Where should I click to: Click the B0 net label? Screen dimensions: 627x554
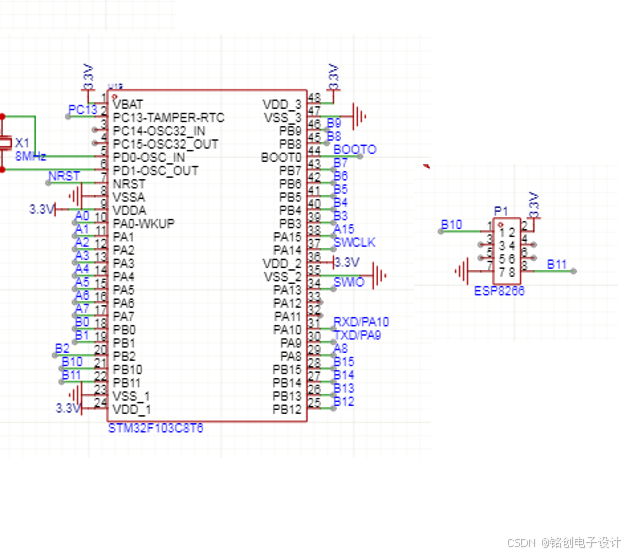(82, 322)
